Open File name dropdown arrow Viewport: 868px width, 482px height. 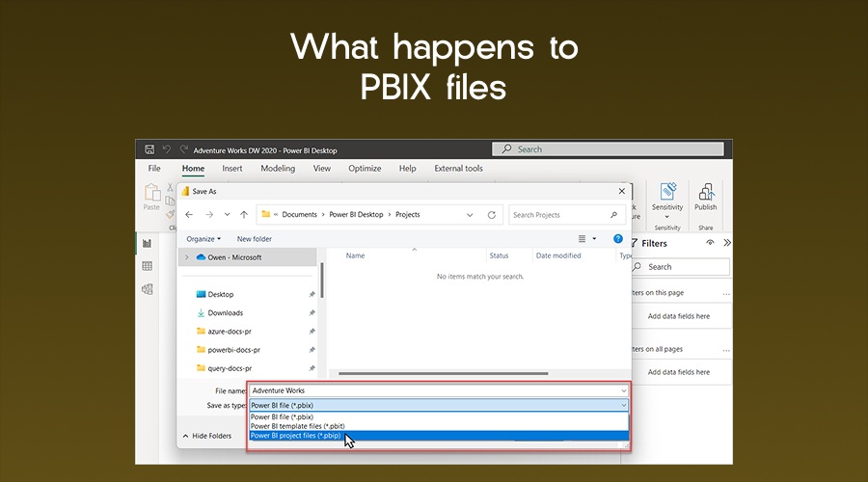623,390
